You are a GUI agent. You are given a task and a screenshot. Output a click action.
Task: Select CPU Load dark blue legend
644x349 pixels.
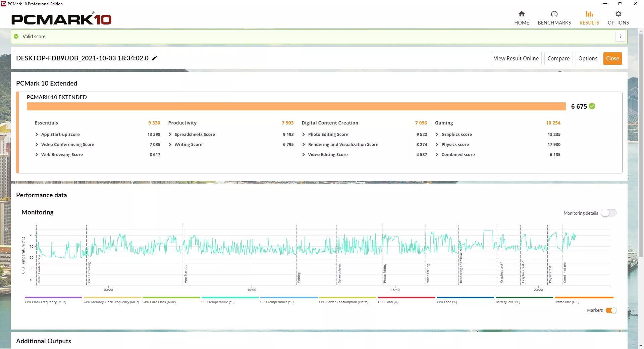[466, 300]
